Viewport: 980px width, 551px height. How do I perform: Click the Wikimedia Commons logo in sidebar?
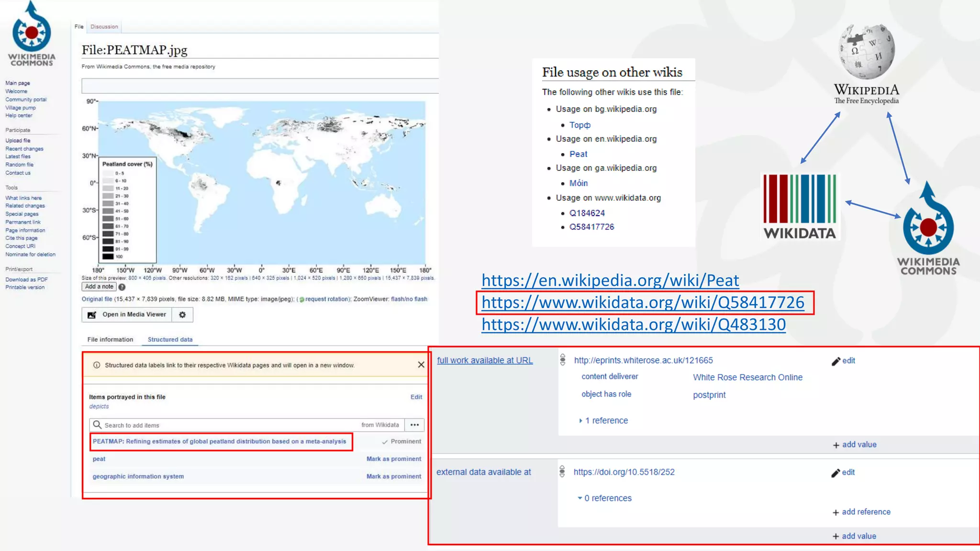tap(32, 33)
